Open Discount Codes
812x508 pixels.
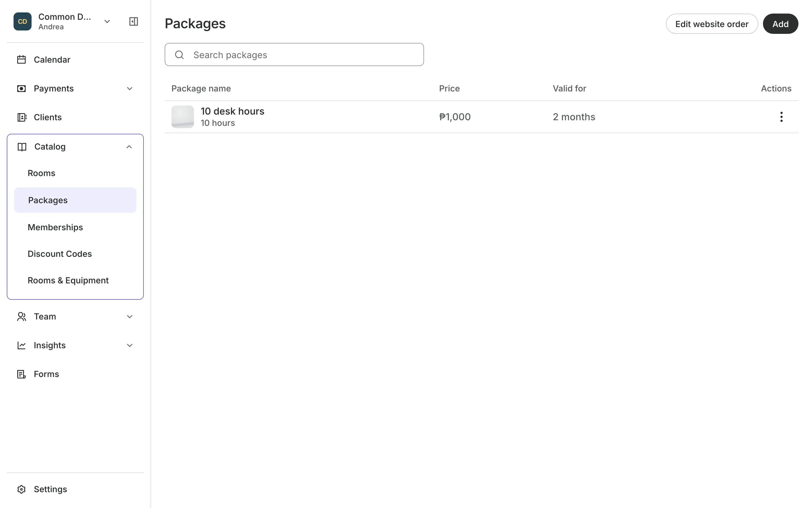pyautogui.click(x=60, y=254)
